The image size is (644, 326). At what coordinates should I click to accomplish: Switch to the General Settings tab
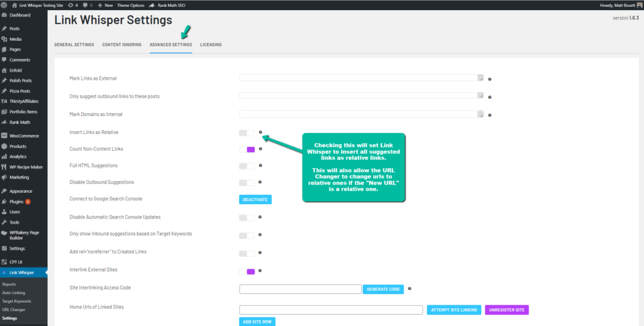click(74, 45)
